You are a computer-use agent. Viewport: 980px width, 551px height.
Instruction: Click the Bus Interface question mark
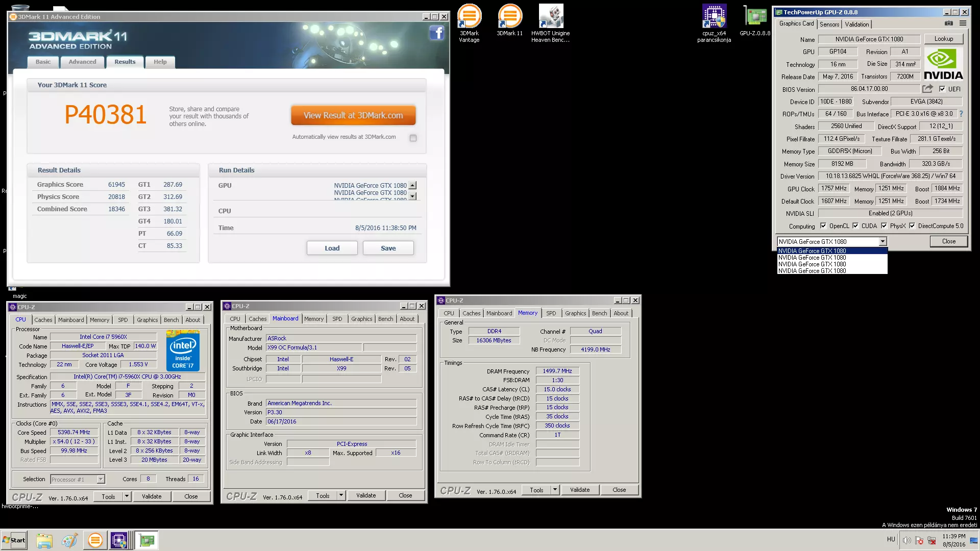click(x=961, y=114)
